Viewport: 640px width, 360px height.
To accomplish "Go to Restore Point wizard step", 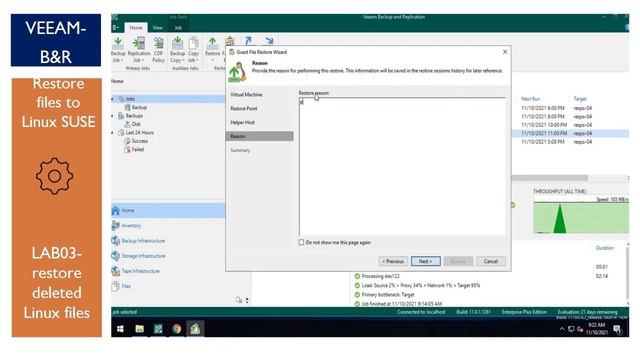I will (244, 109).
